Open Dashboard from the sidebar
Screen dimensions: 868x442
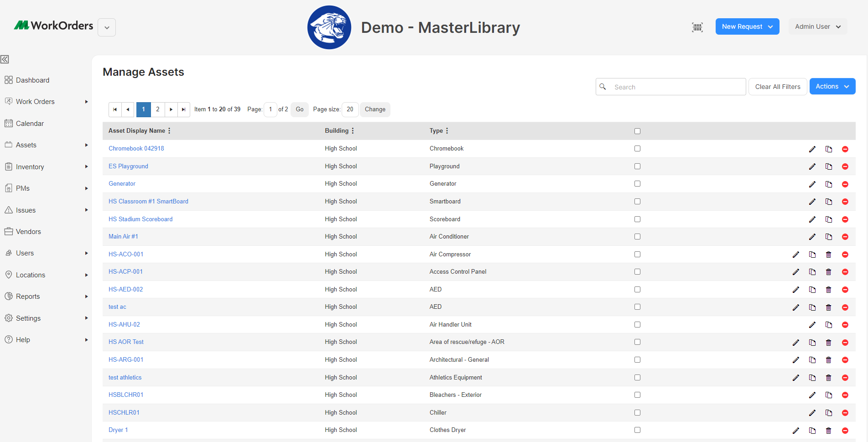pyautogui.click(x=32, y=80)
